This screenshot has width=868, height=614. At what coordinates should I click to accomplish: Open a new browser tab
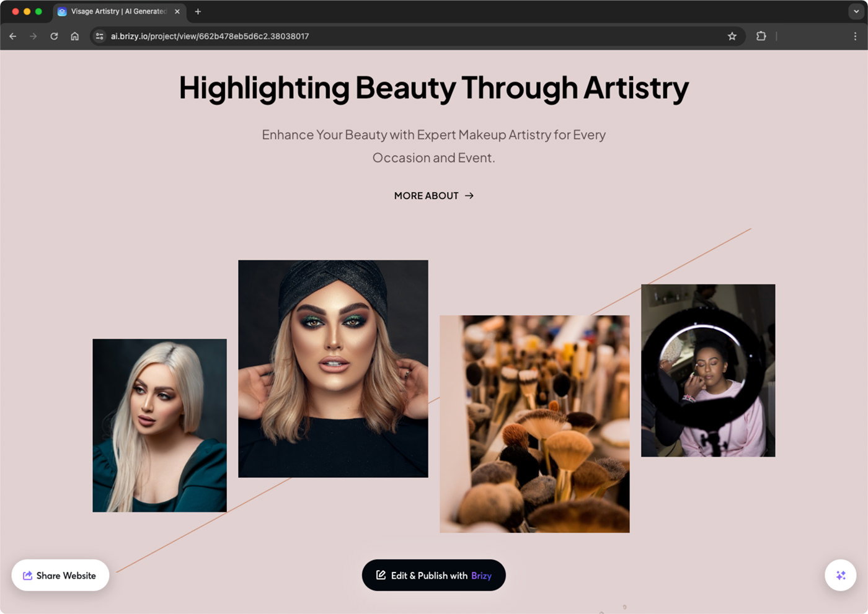[198, 11]
